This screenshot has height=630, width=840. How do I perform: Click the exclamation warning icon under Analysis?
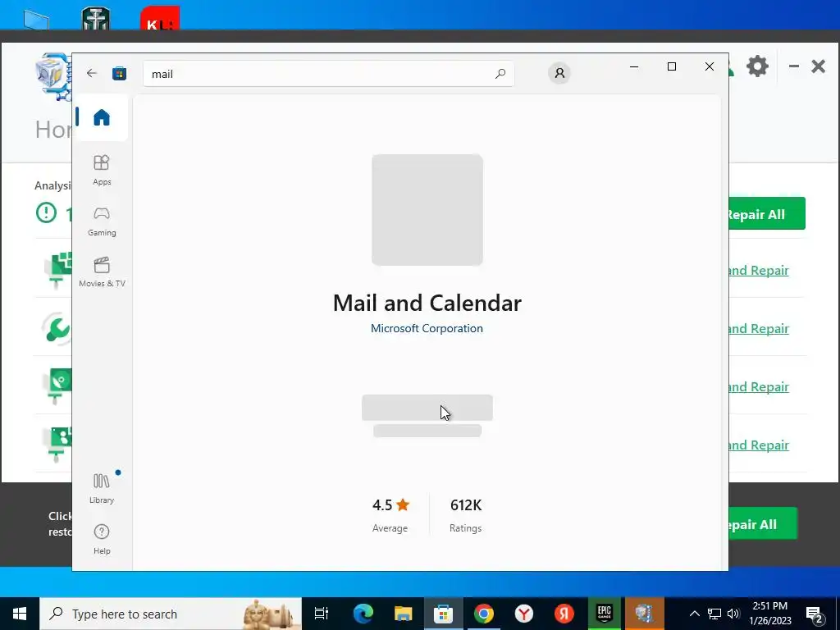46,212
